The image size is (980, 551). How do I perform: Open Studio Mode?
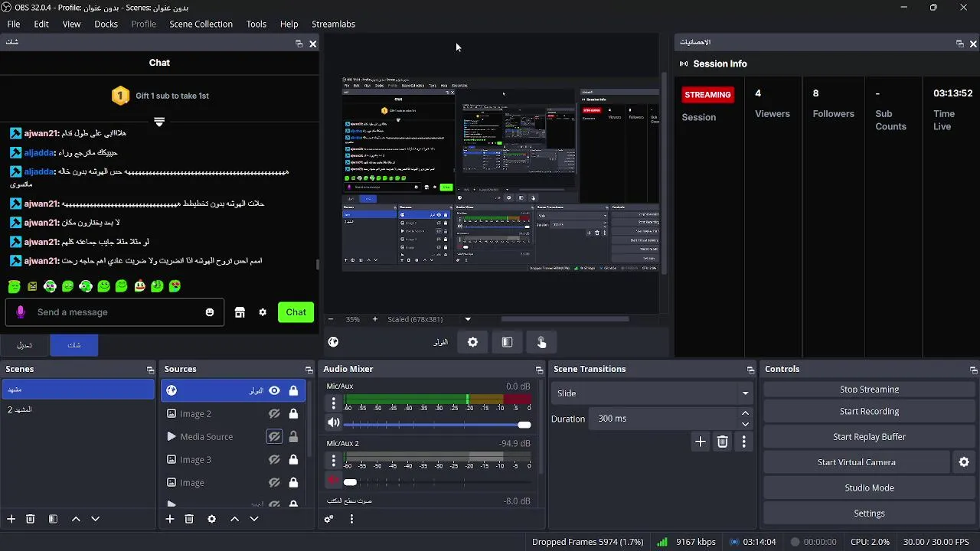pos(869,487)
